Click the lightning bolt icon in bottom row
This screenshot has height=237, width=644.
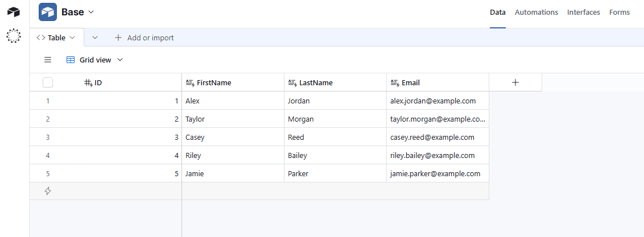[48, 191]
